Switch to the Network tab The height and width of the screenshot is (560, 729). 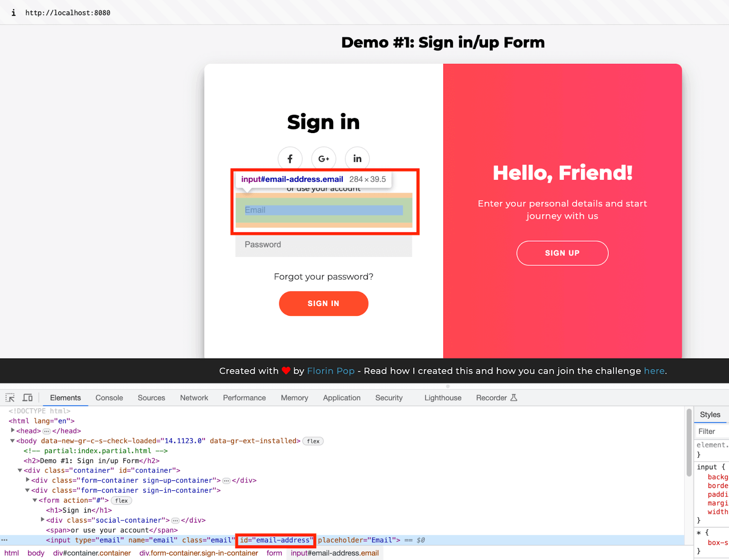(194, 398)
